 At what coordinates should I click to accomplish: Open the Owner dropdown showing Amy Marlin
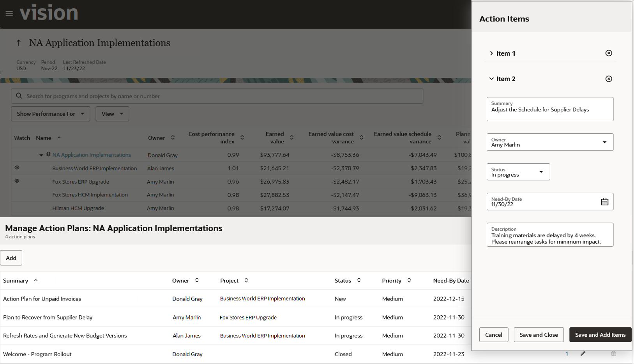coord(549,142)
